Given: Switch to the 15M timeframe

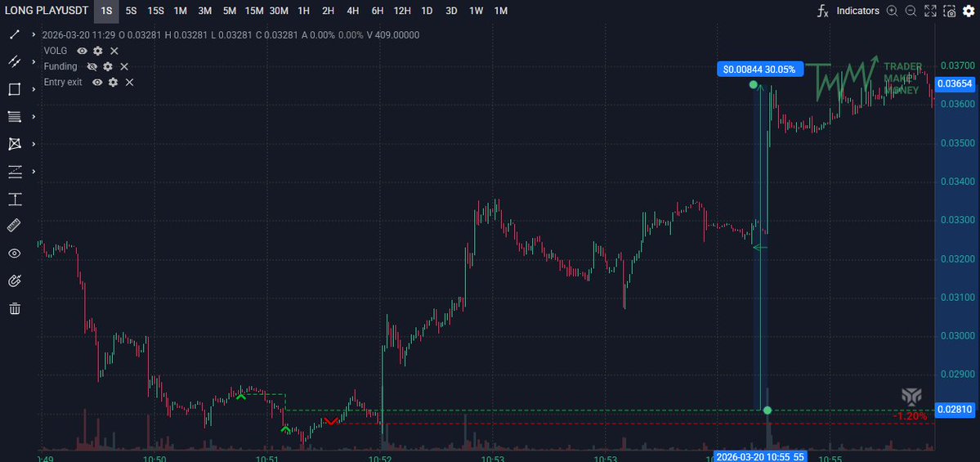Looking at the screenshot, I should click(253, 11).
